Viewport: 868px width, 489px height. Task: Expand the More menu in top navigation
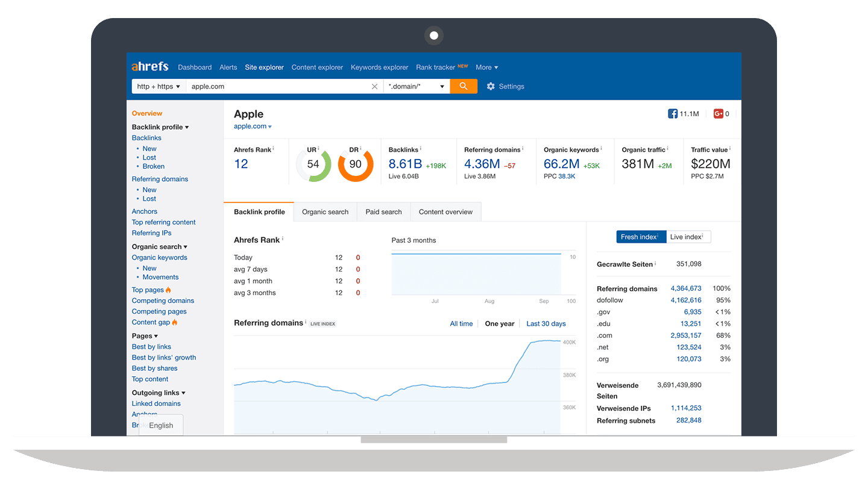(x=486, y=67)
